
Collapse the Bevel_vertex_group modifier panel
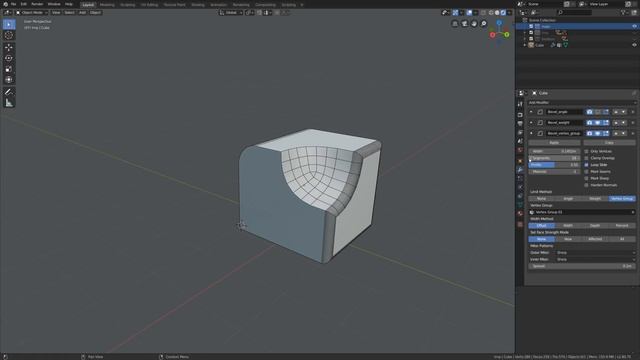point(531,133)
